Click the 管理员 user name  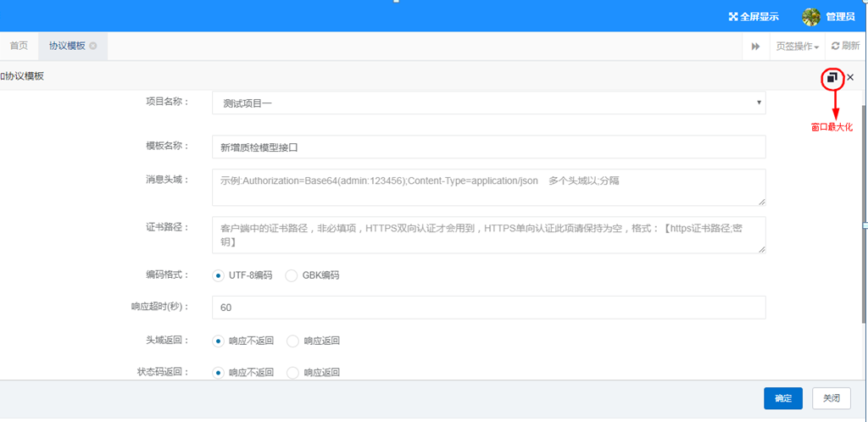840,17
